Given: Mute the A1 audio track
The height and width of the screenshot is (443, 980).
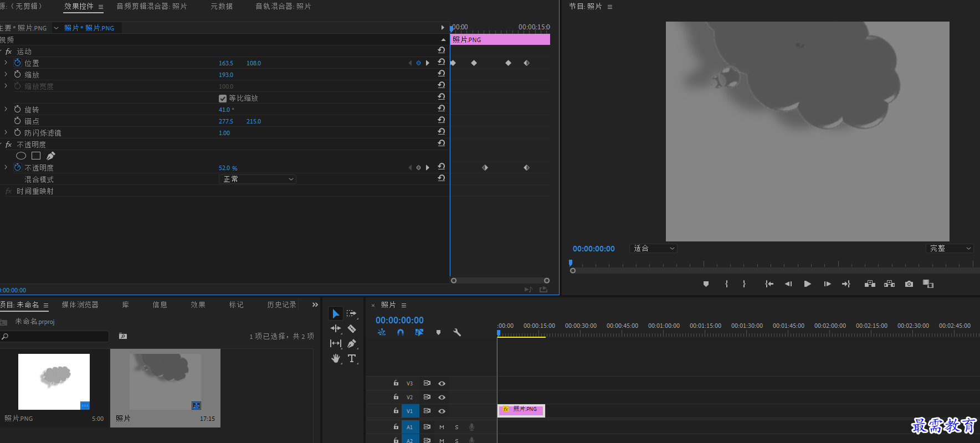Looking at the screenshot, I should coord(442,427).
